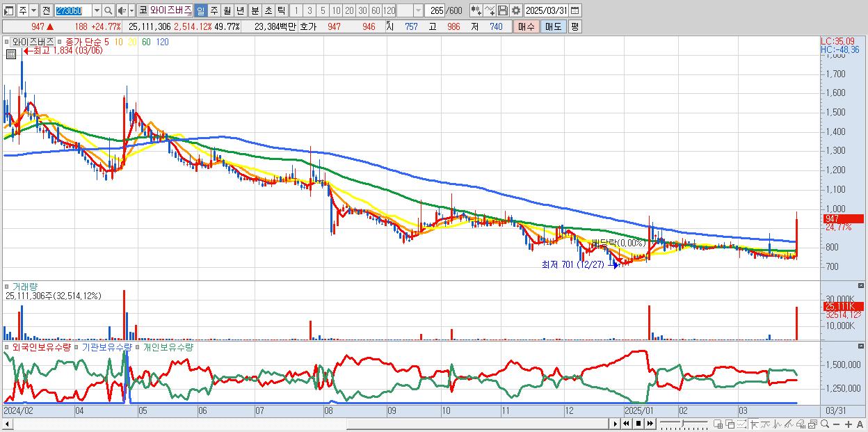Click the blue 120 moving average legend
The image size is (868, 432).
click(162, 42)
